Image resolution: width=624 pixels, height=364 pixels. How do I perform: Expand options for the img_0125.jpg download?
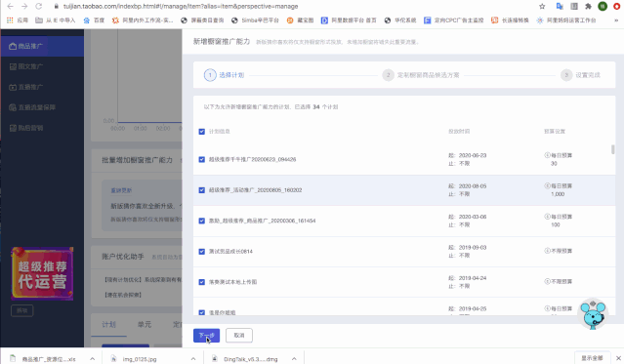[x=193, y=359]
